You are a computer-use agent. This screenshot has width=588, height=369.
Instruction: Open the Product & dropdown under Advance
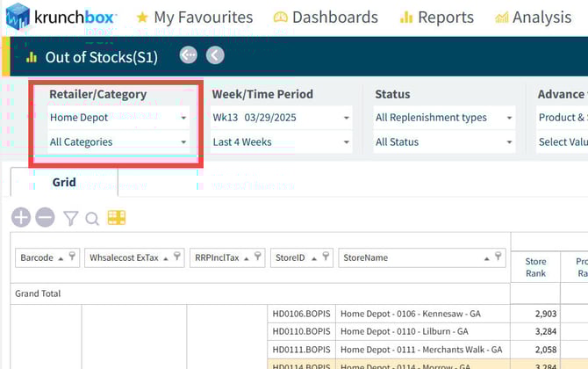coord(563,118)
